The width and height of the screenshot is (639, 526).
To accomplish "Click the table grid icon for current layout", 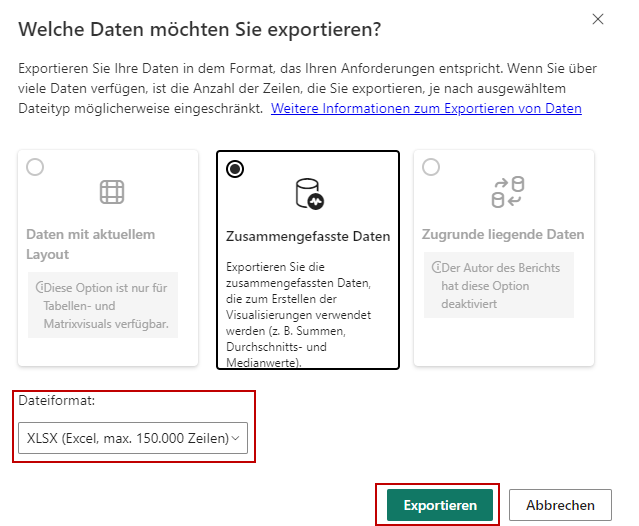I will (111, 192).
